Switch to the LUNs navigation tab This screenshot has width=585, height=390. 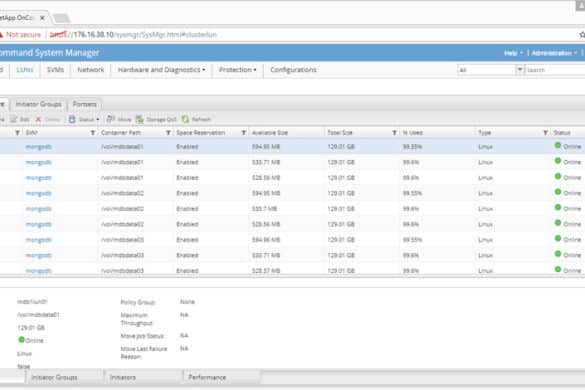(x=25, y=70)
